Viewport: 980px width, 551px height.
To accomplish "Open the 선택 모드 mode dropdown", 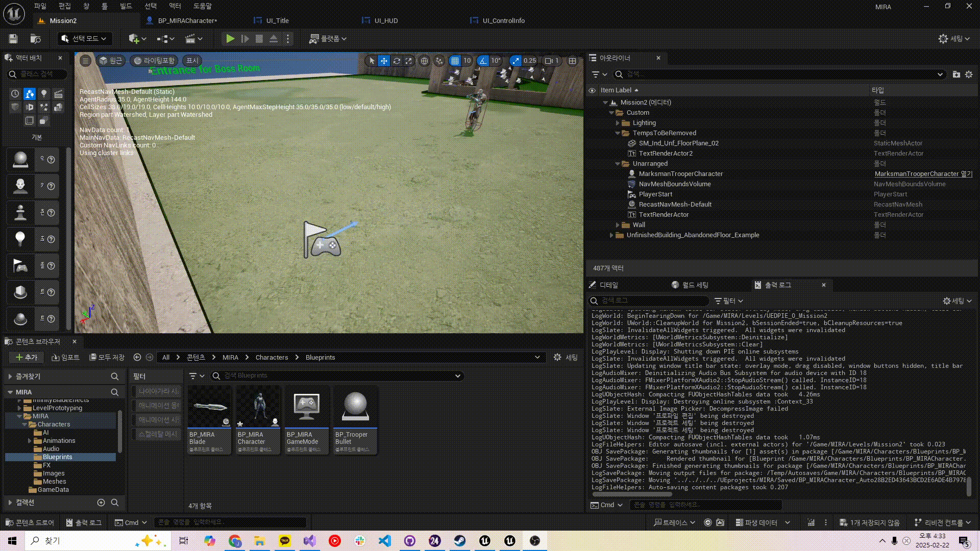I will pyautogui.click(x=84, y=39).
